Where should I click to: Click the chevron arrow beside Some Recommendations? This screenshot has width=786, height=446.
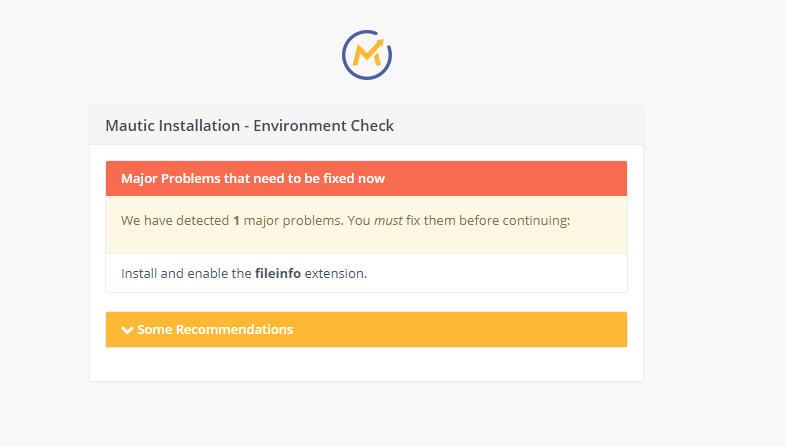point(127,330)
